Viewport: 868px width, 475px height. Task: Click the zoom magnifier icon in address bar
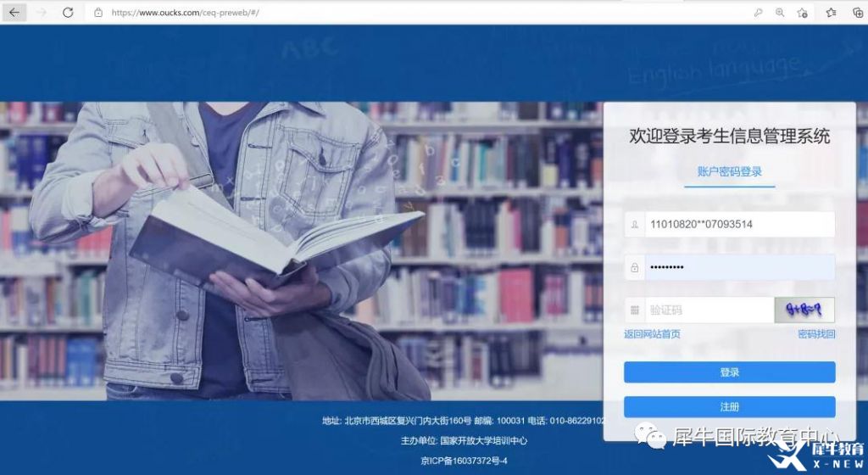tap(780, 13)
